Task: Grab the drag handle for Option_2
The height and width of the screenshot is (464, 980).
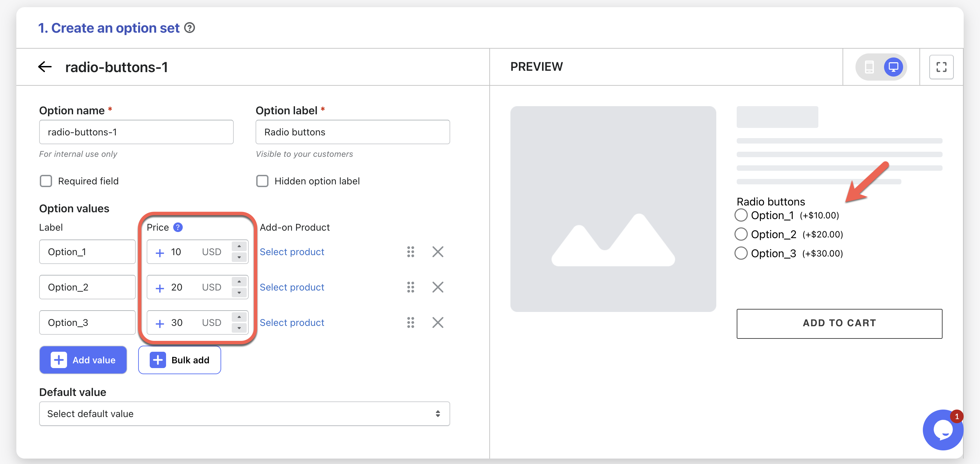Action: pyautogui.click(x=410, y=287)
